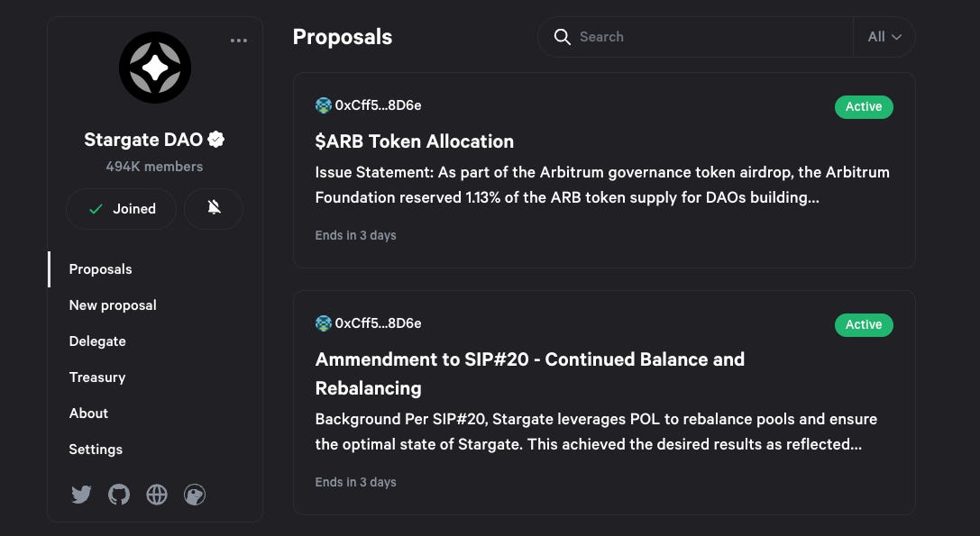Go to the Delegate section
The width and height of the screenshot is (980, 536).
click(97, 341)
